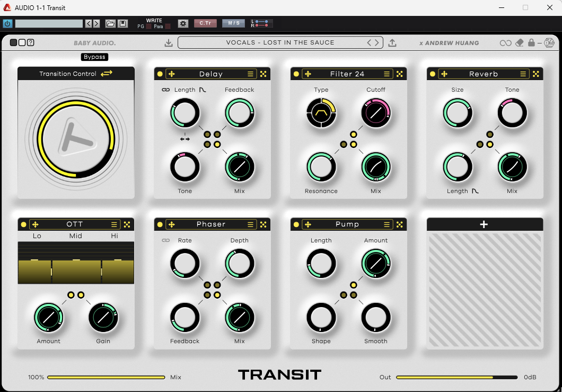Randomize the Pump module
Image resolution: width=562 pixels, height=392 pixels.
point(400,224)
